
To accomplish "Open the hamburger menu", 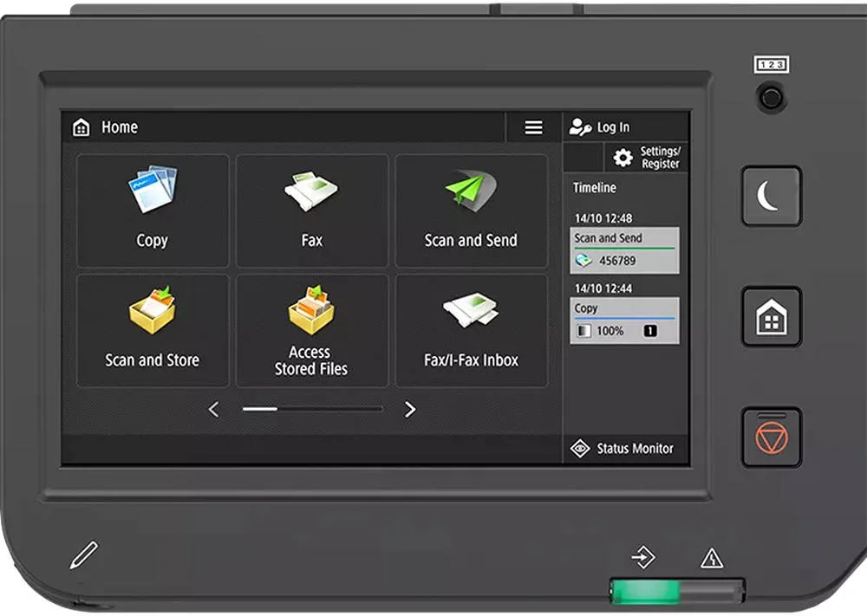I will tap(533, 127).
